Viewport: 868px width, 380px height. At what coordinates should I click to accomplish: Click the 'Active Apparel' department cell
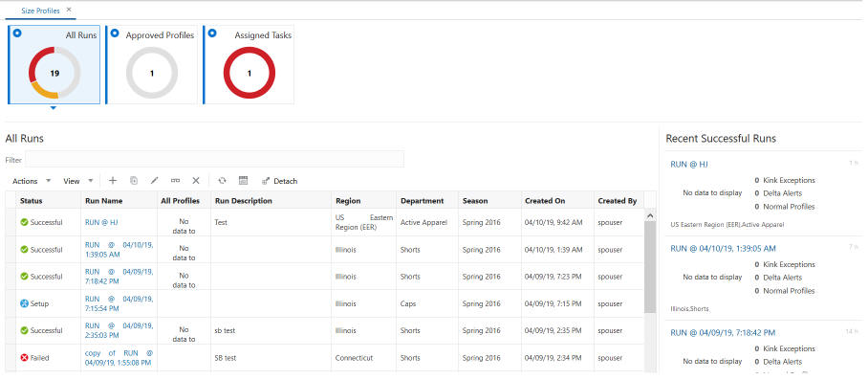[x=423, y=223]
